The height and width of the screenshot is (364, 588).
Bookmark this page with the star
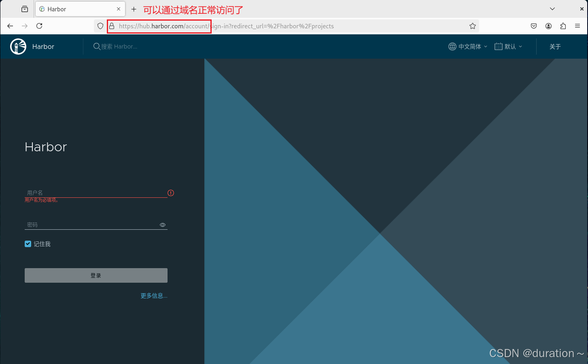click(473, 26)
